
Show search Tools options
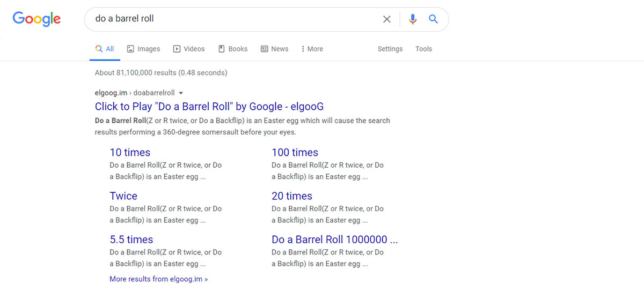tap(423, 49)
